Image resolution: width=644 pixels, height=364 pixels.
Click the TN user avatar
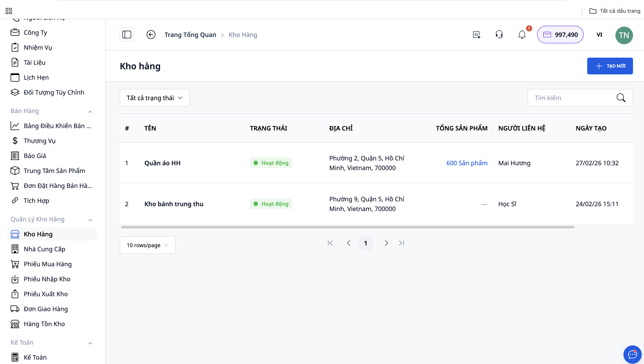[x=624, y=35]
